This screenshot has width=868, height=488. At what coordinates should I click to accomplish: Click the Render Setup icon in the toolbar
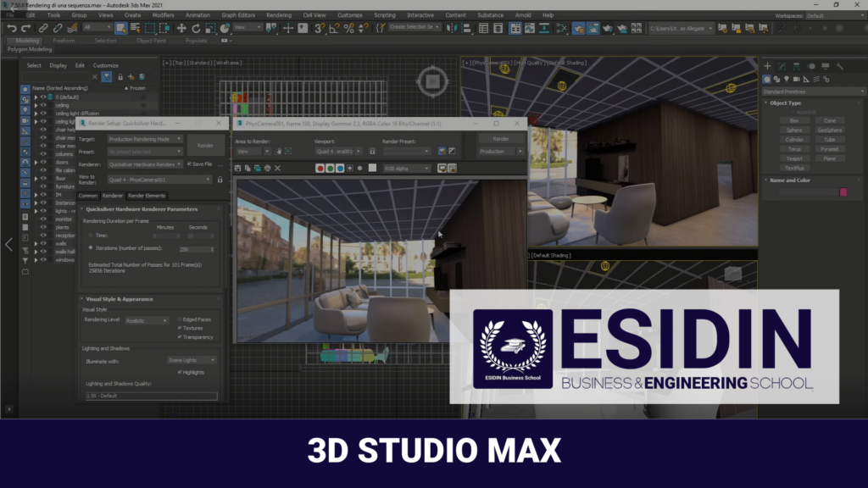click(x=578, y=27)
